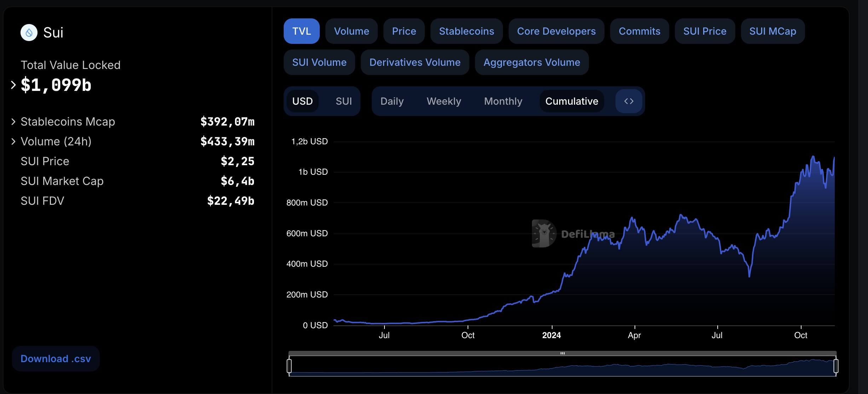Select USD denomination
868x394 pixels.
(x=302, y=101)
